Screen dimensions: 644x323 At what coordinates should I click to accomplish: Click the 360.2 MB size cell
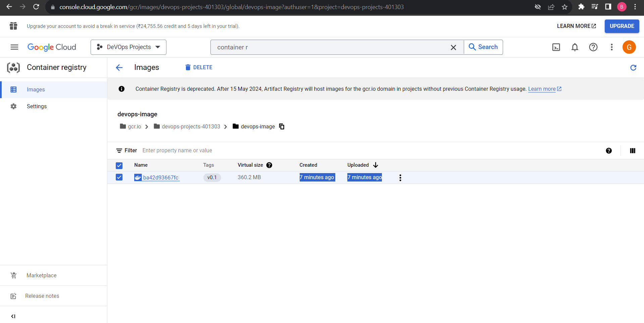click(x=249, y=177)
